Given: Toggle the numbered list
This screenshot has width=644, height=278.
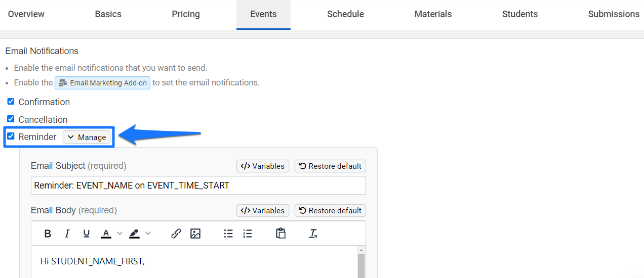Looking at the screenshot, I should pyautogui.click(x=248, y=234).
